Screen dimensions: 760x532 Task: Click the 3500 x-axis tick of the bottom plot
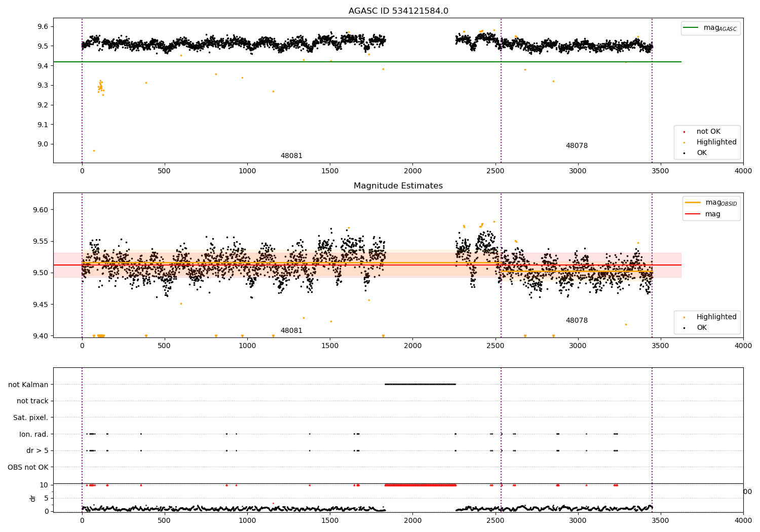tap(661, 520)
